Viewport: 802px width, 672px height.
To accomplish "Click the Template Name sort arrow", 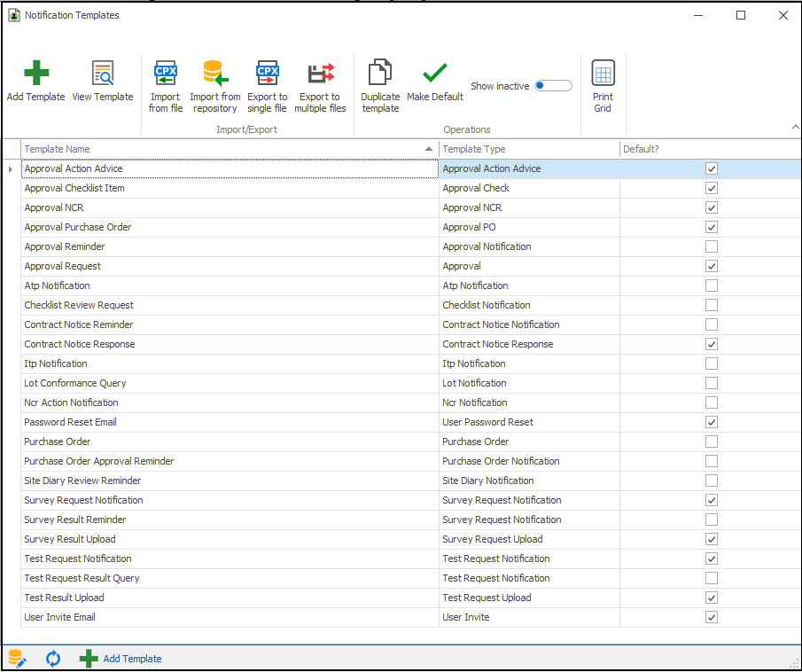I will pyautogui.click(x=429, y=149).
